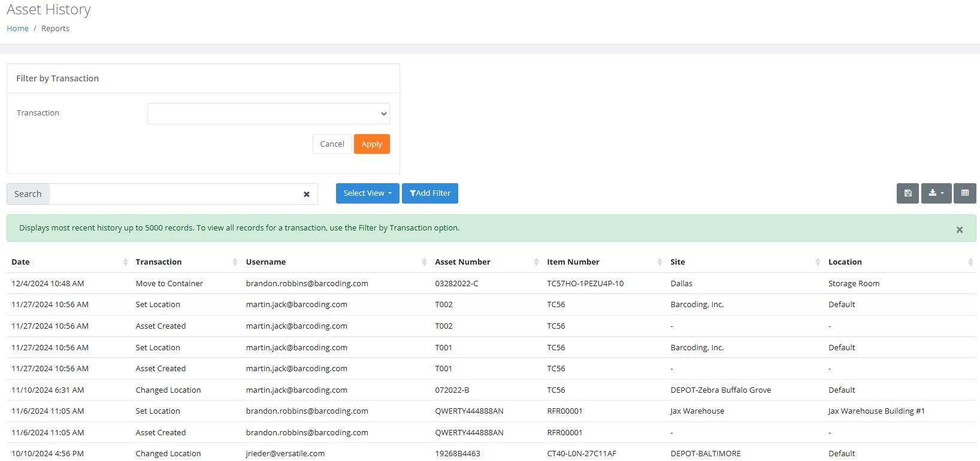Click the Date column header label
Screen dimensions: 980x461
[x=20, y=262]
